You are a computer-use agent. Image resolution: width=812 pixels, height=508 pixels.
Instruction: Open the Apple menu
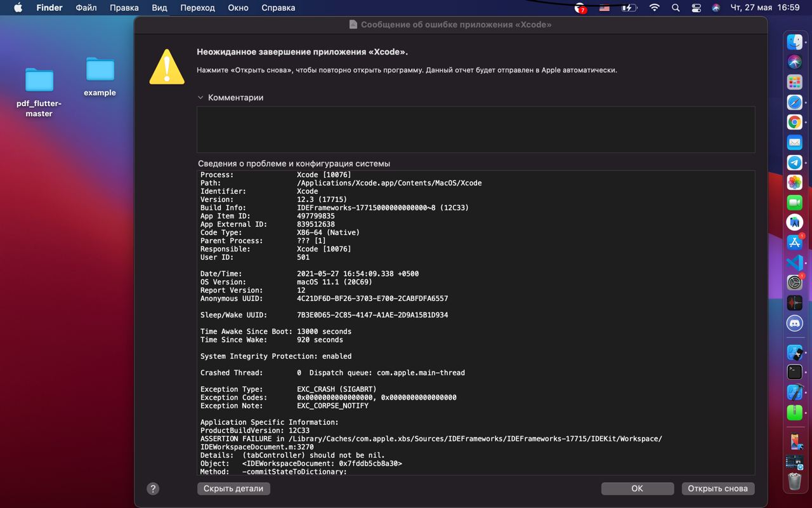(x=18, y=8)
